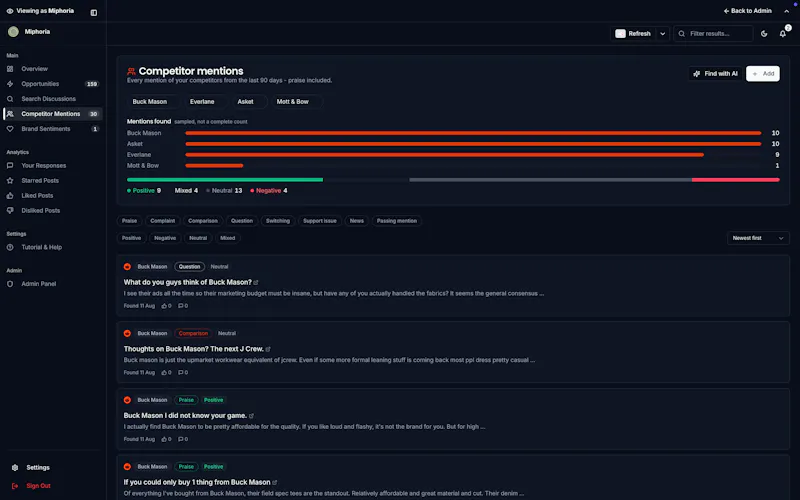Click the Add competitor button
Screen dimensions: 800x500
763,74
